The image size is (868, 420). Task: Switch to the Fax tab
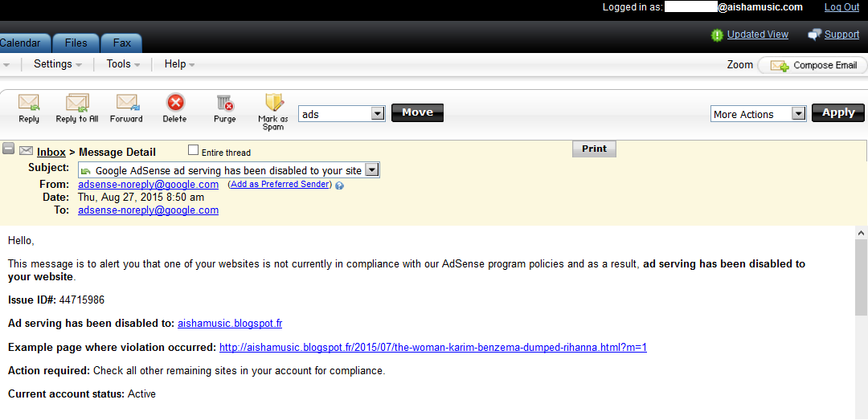coord(122,43)
